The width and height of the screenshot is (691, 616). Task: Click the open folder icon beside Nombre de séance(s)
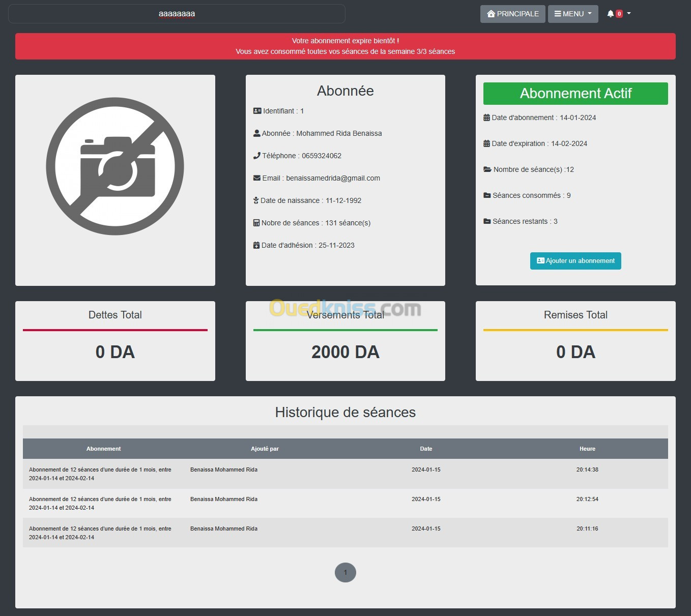[487, 169]
